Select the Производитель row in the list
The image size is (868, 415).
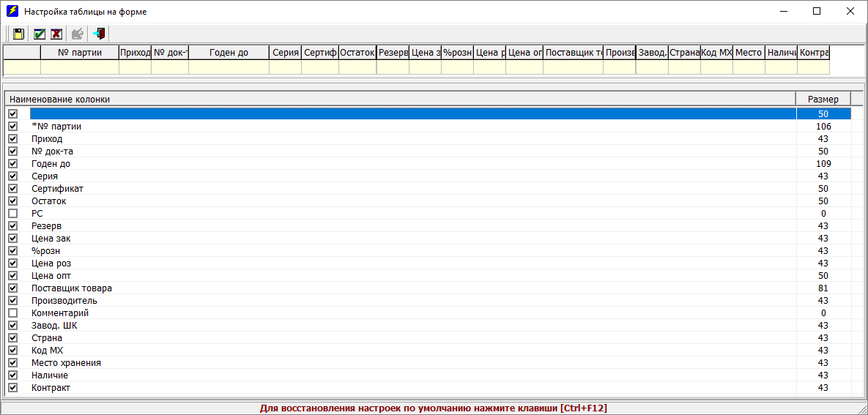pos(64,301)
